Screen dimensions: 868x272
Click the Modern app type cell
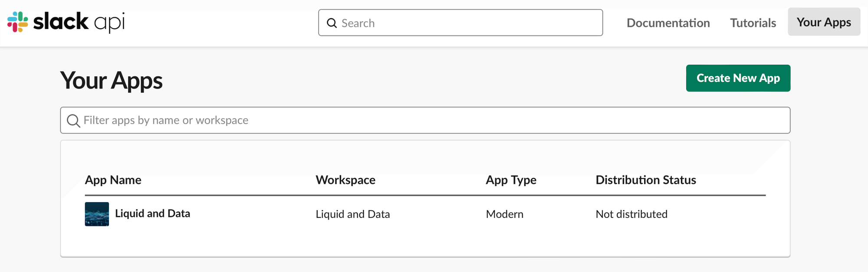[504, 214]
